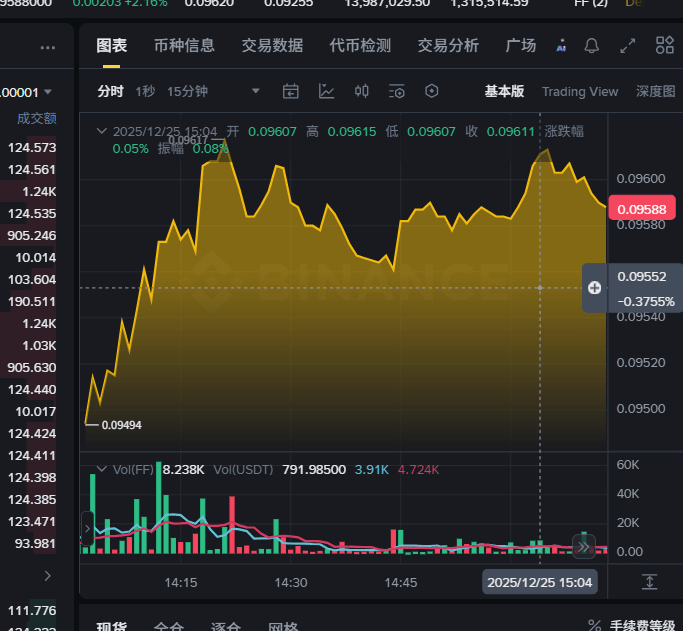Click Vol(USDT) value 791.98500
Image resolution: width=683 pixels, height=631 pixels.
(314, 469)
